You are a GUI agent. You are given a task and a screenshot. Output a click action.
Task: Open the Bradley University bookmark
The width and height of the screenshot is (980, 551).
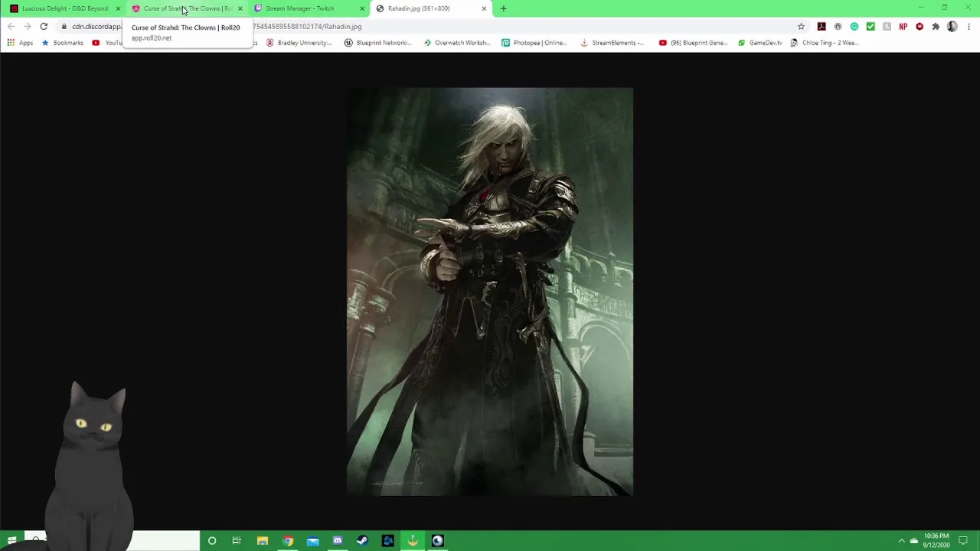pos(299,43)
